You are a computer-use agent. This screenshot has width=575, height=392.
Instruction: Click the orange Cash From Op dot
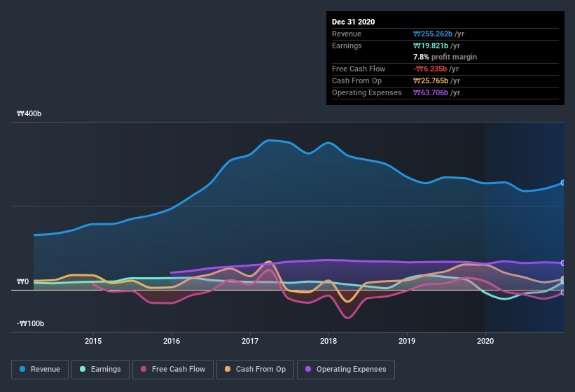click(x=228, y=369)
